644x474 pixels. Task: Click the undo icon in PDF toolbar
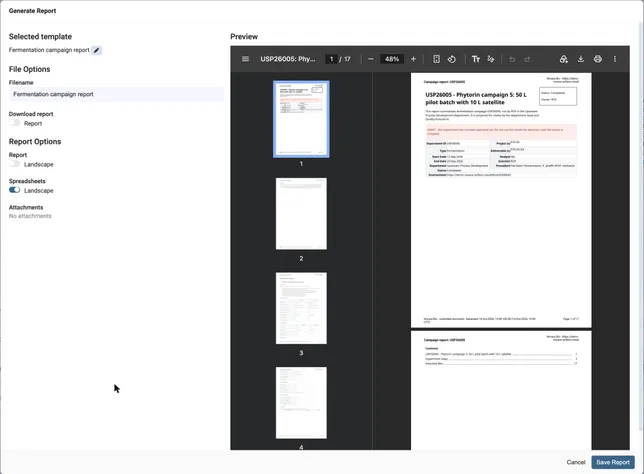click(512, 59)
